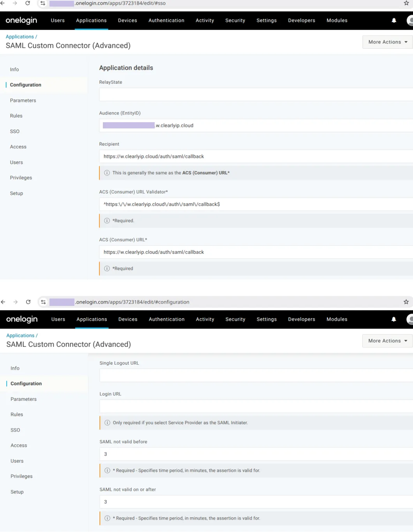Screen dimensions: 413x532
Task: Click the forward arrow in the #sso browser window
Action: click(15, 3)
